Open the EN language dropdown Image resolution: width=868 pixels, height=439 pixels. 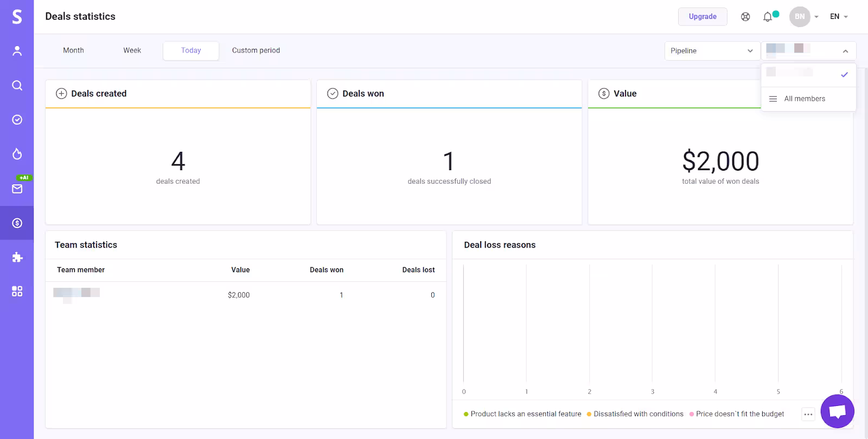pyautogui.click(x=839, y=17)
